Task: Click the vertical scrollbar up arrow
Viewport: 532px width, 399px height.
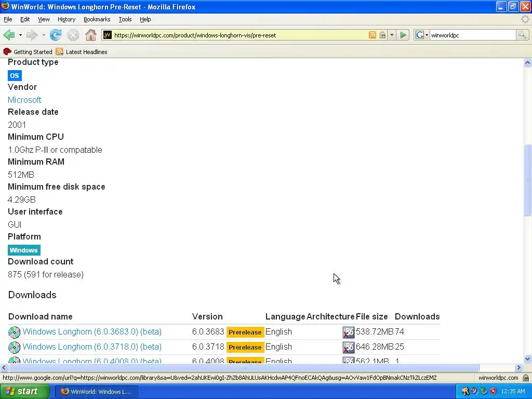Action: tap(527, 62)
